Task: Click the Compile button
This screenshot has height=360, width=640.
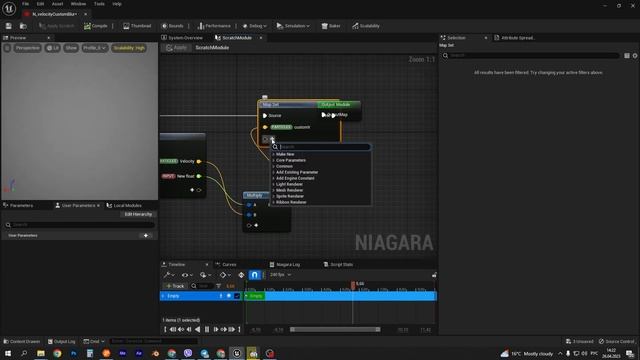Action: point(96,26)
